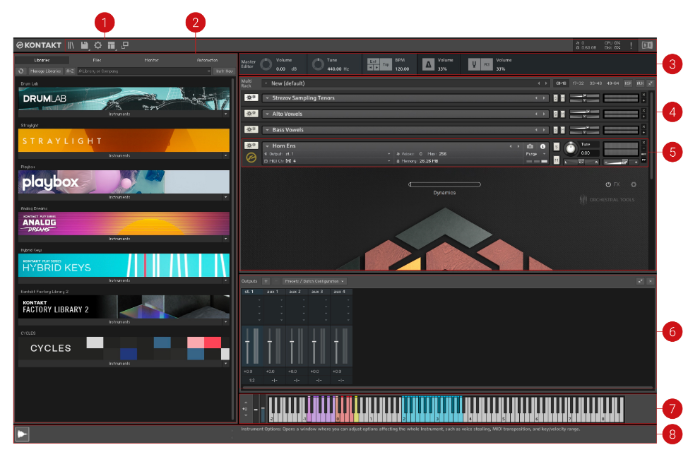Viewport: 700px width, 457px height.
Task: Click the KONTAKT logo
Action: [x=38, y=45]
